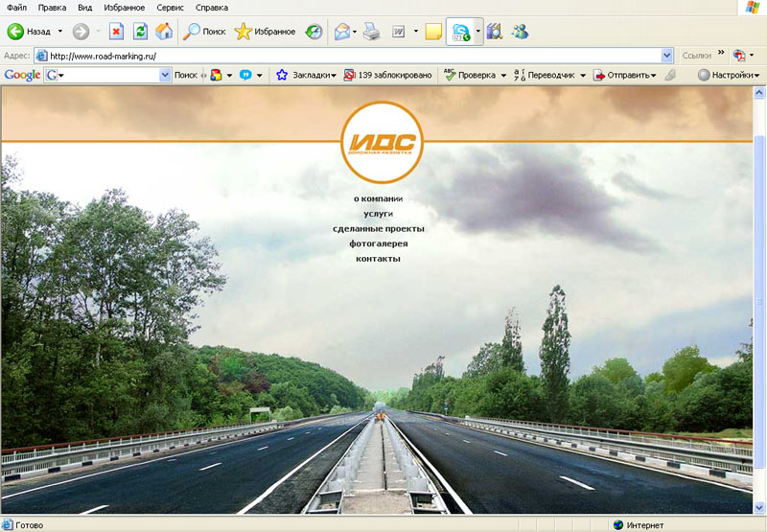The height and width of the screenshot is (532, 767).
Task: Open Google search box history dropdown
Action: (165, 75)
